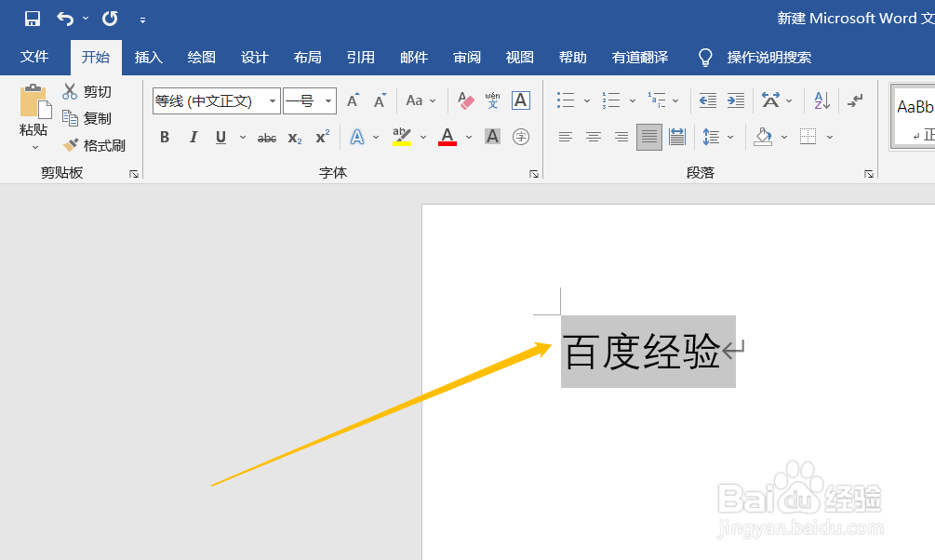Switch to the 绘图 tab
This screenshot has height=560, width=935.
tap(202, 58)
